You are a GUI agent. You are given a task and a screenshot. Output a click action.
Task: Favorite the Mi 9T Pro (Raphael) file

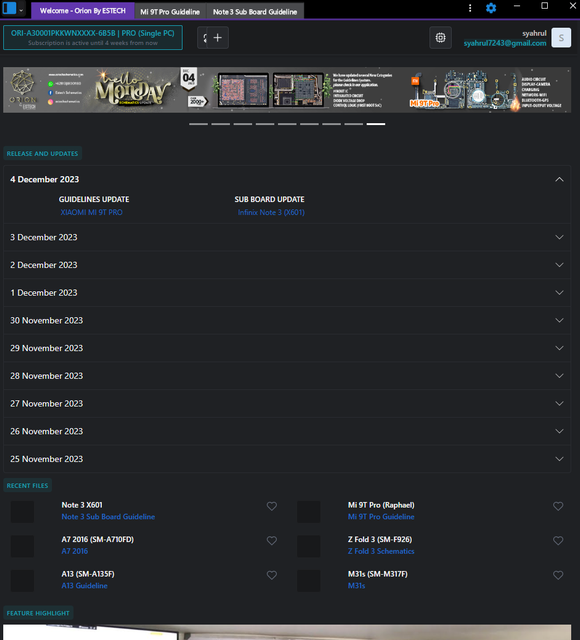click(x=558, y=506)
